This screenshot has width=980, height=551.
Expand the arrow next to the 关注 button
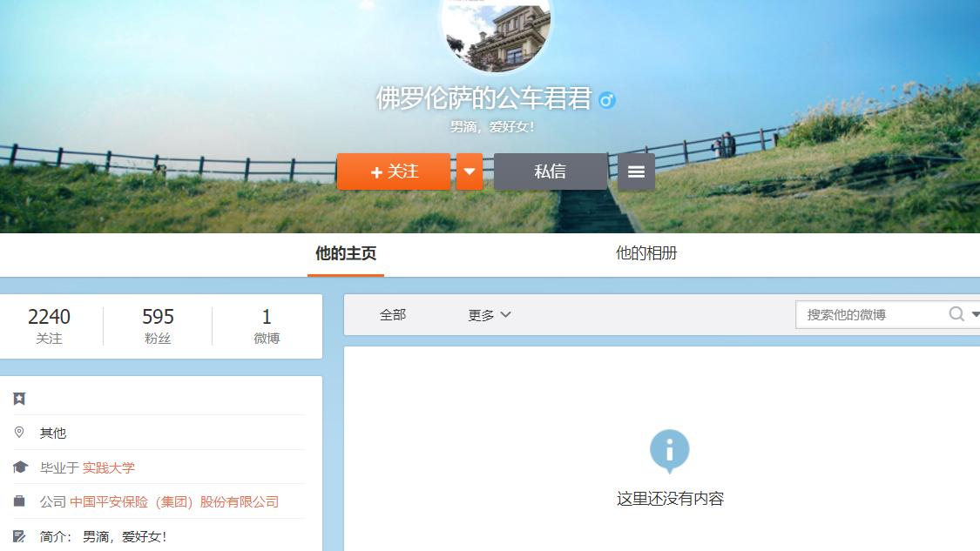[469, 171]
